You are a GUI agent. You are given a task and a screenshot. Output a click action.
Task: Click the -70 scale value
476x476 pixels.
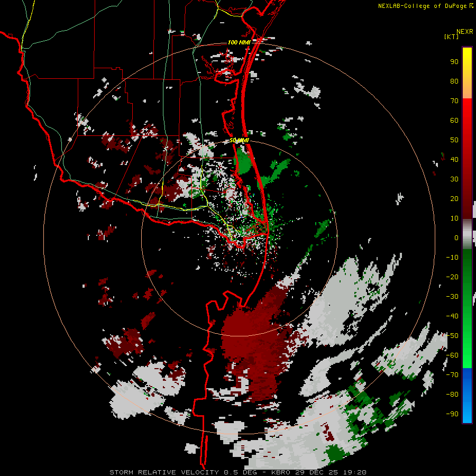click(x=452, y=375)
